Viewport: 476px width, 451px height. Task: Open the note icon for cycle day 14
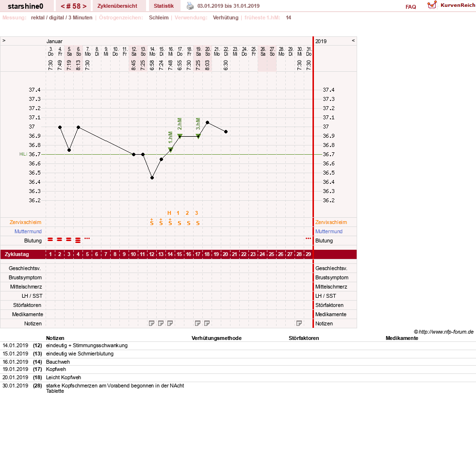[170, 323]
